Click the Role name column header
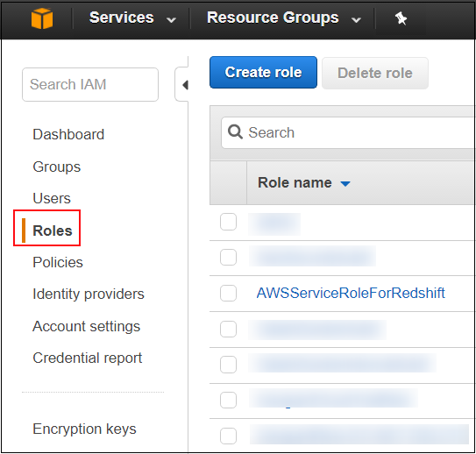Viewport: 476px width, 454px height. (x=295, y=182)
